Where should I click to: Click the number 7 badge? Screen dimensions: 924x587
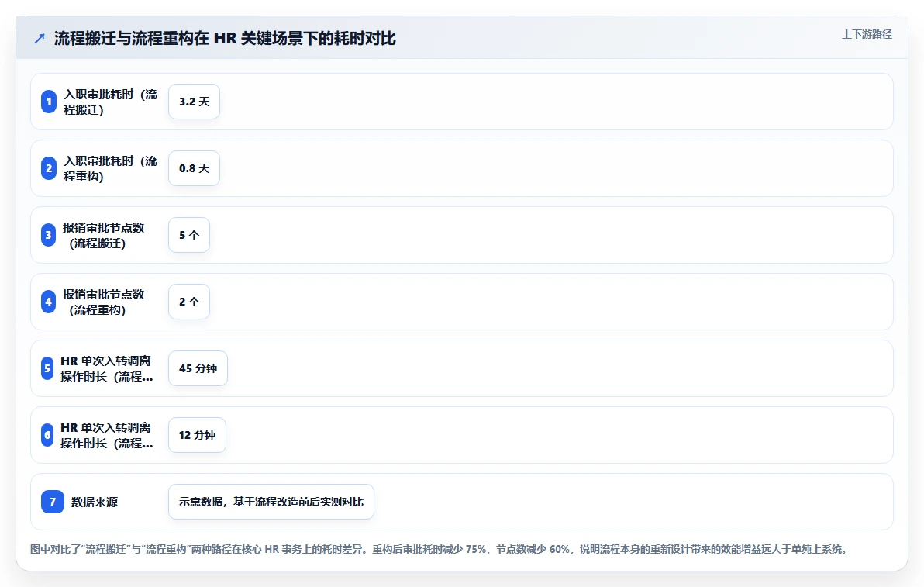[53, 502]
